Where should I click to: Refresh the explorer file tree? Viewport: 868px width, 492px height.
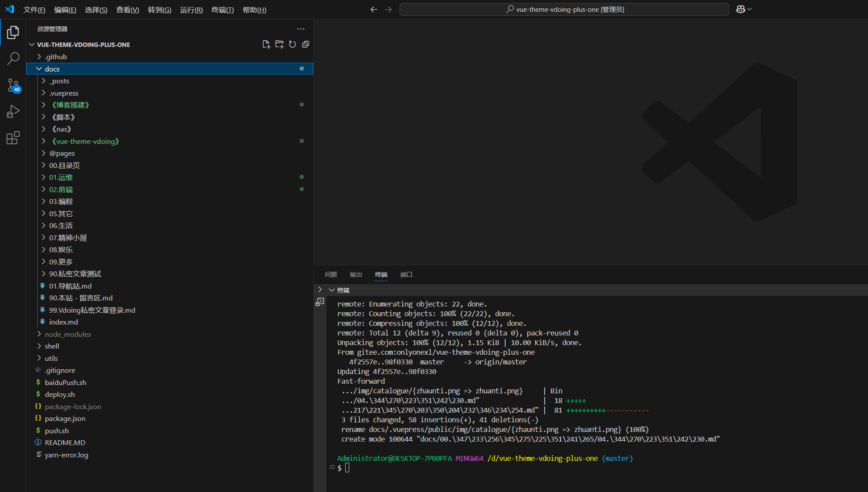pyautogui.click(x=292, y=44)
